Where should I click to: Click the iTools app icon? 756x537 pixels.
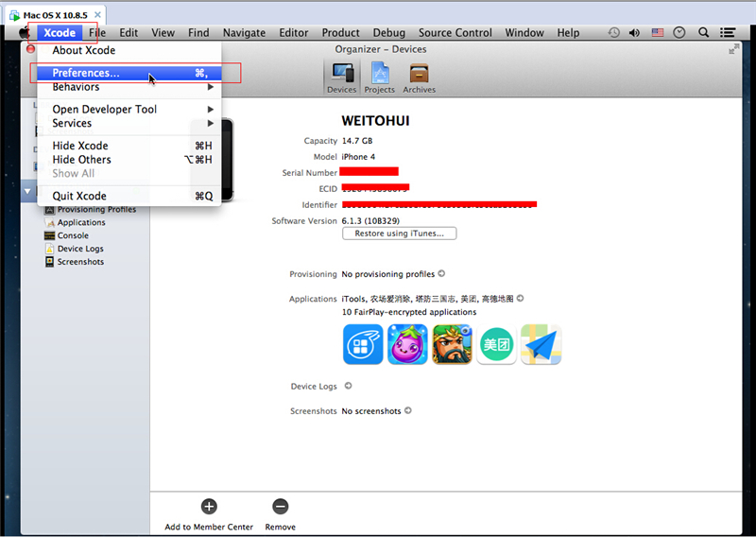click(363, 344)
